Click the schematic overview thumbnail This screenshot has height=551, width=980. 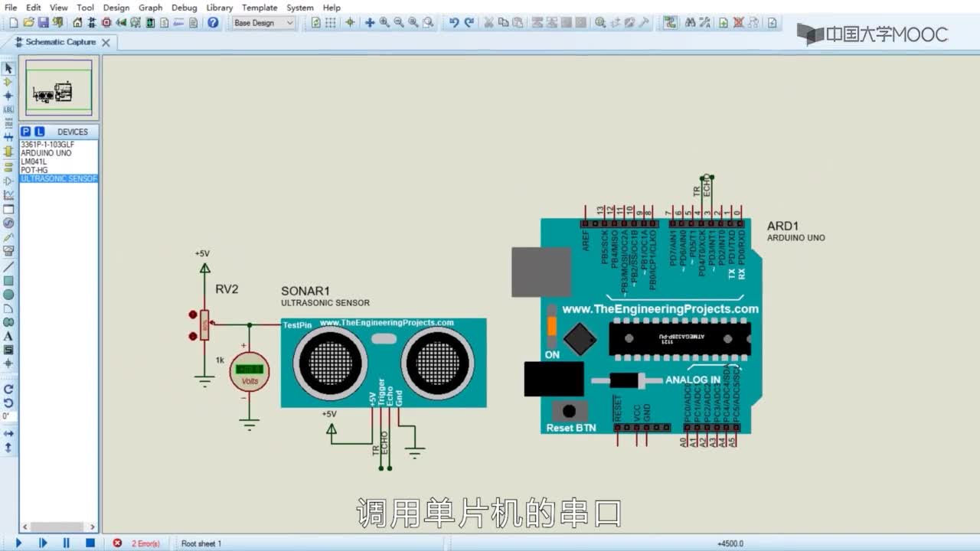[x=59, y=88]
